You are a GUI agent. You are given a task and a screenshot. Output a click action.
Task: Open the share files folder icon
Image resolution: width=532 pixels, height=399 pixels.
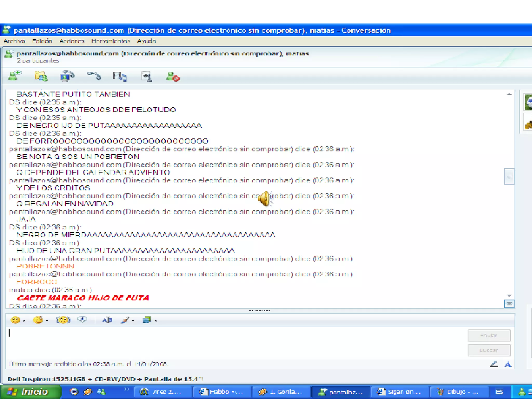(x=41, y=76)
